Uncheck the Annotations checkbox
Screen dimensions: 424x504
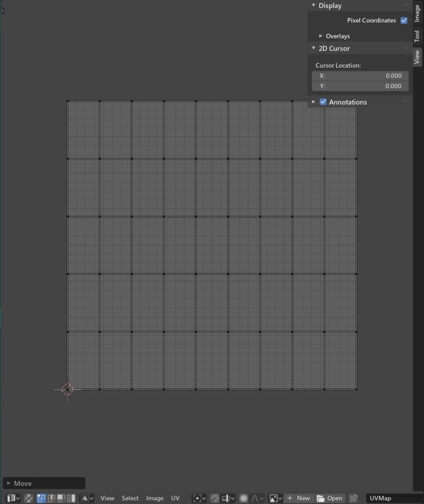[x=323, y=102]
